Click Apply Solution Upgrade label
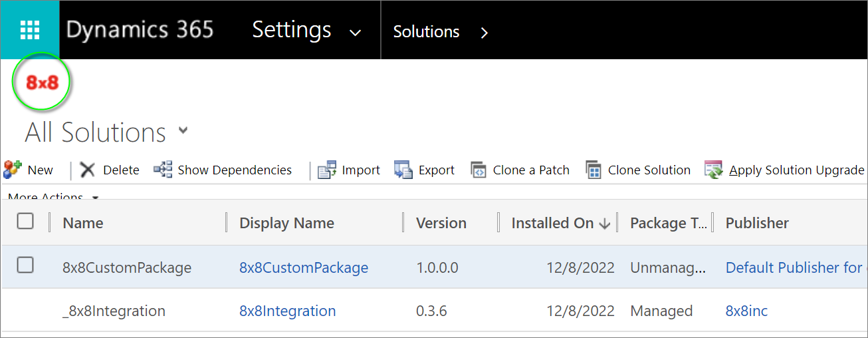Viewport: 868px width, 338px height. (796, 170)
